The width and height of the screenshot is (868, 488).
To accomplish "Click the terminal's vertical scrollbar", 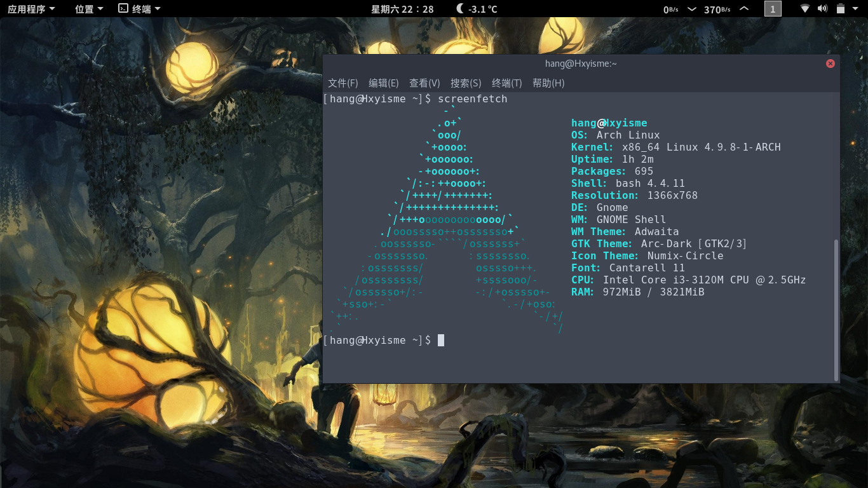I will click(x=836, y=309).
